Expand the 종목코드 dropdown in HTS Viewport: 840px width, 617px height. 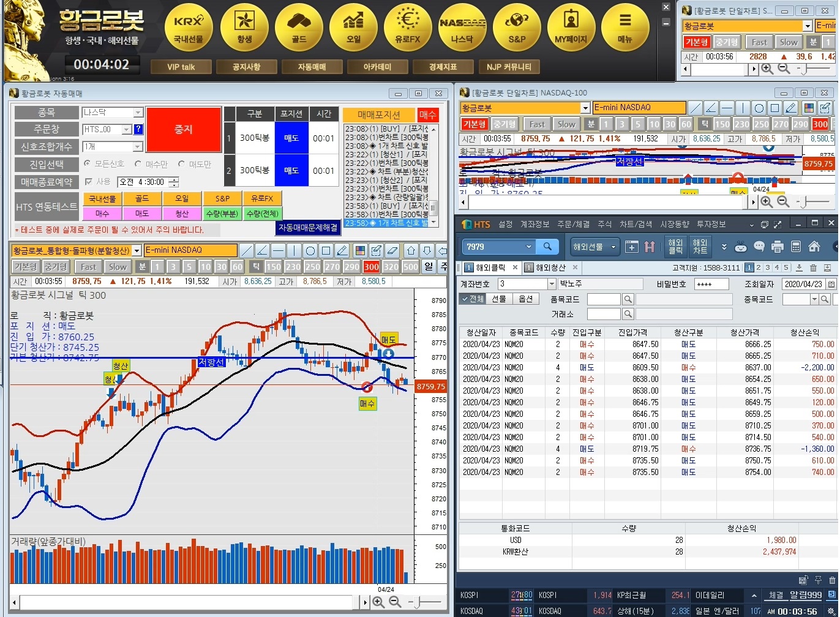(814, 299)
